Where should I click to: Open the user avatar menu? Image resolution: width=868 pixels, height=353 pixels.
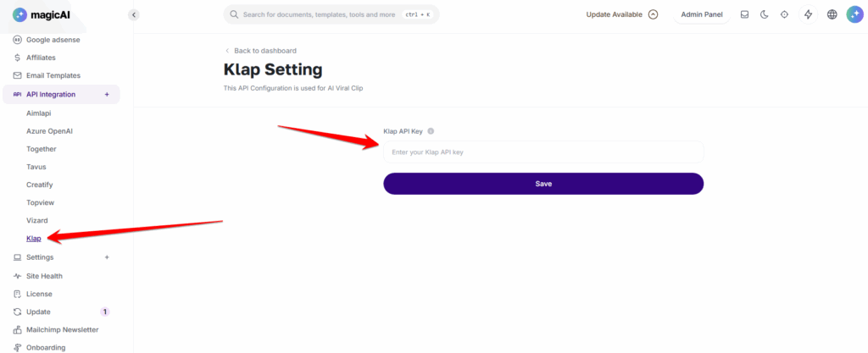click(855, 15)
